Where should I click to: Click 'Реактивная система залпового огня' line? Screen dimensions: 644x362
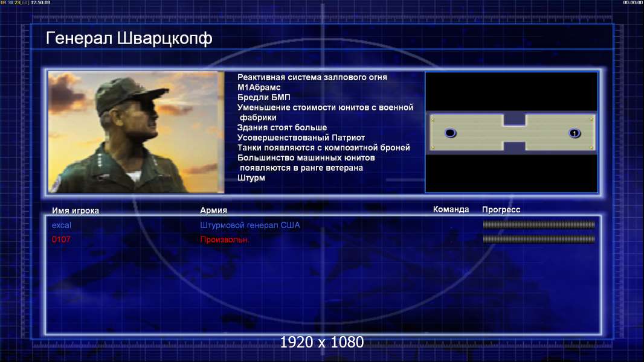[x=312, y=77]
